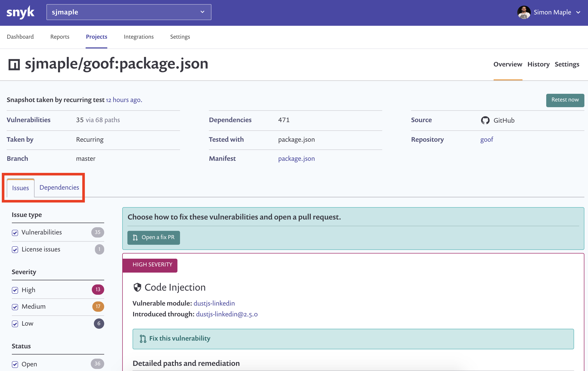Click the 'master' branch value
The height and width of the screenshot is (371, 588).
(86, 159)
